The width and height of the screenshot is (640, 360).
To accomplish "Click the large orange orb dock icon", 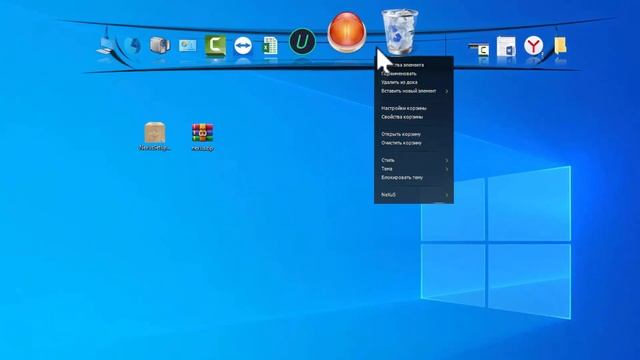I will pos(347,32).
